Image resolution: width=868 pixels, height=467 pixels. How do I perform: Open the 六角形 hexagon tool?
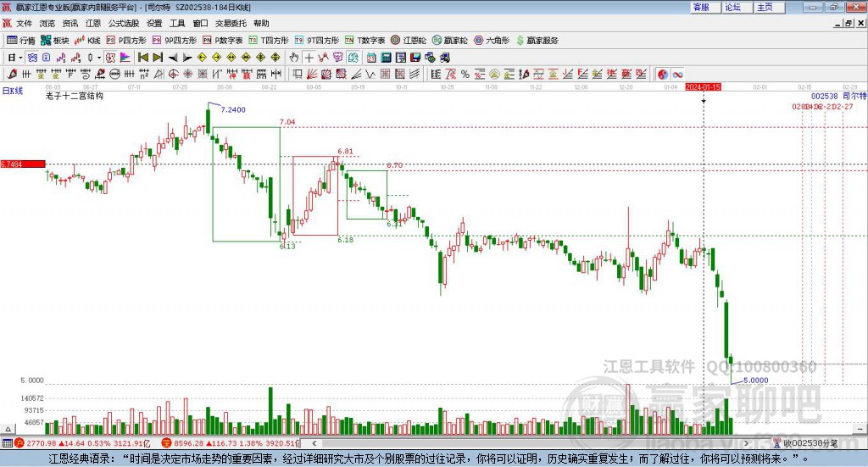(492, 41)
